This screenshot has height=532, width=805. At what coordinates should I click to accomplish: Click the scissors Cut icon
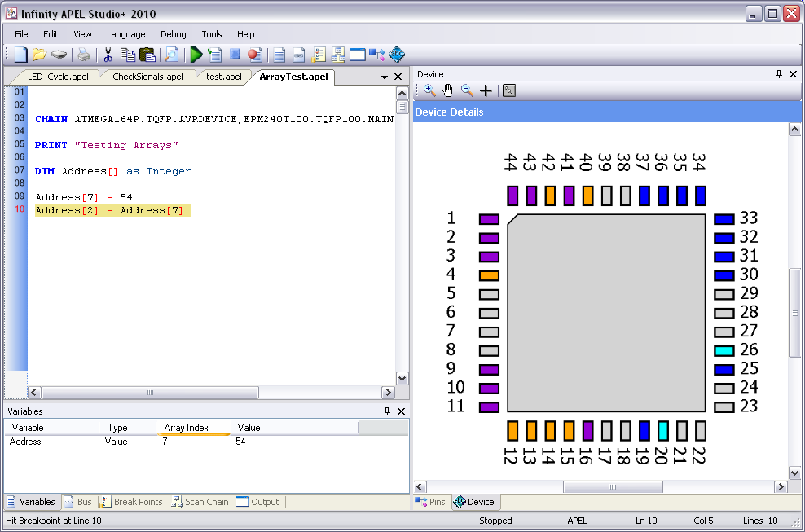(x=107, y=55)
